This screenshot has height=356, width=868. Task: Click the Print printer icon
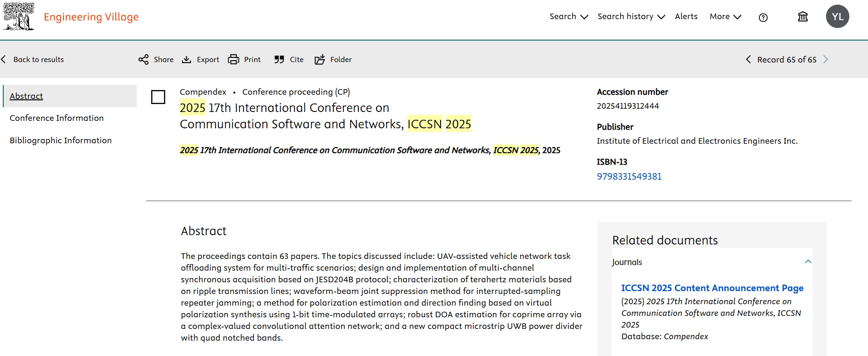click(233, 60)
